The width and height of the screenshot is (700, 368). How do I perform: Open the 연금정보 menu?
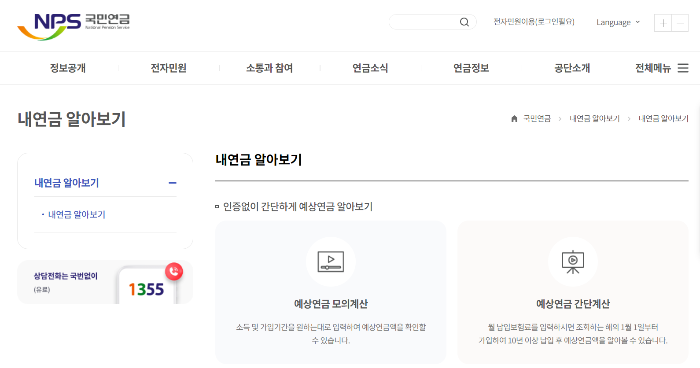[471, 68]
